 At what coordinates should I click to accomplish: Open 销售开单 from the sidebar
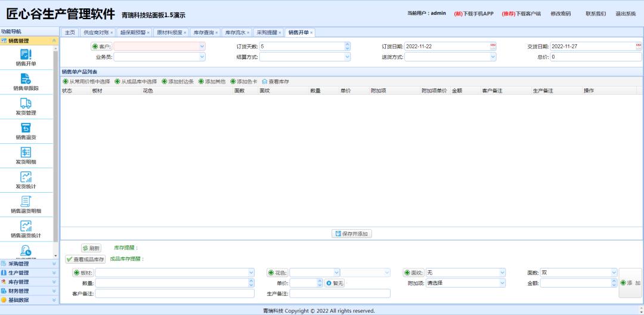26,57
